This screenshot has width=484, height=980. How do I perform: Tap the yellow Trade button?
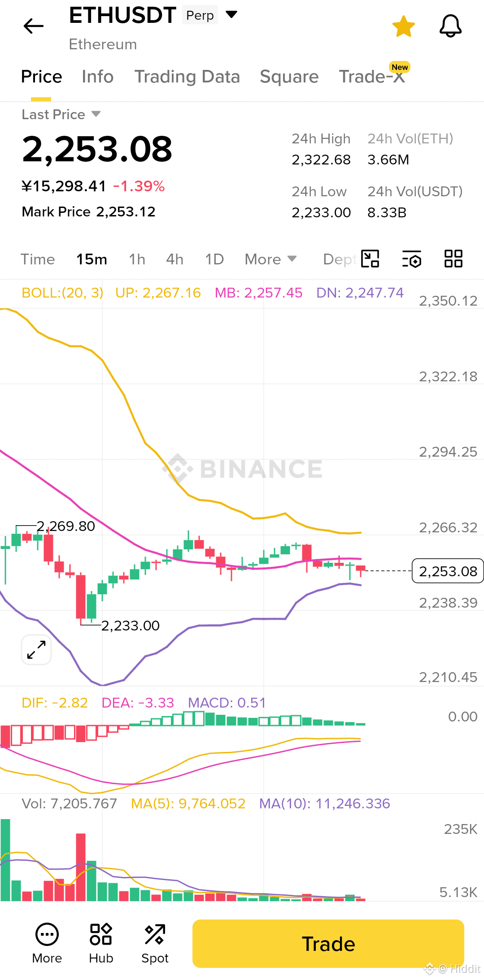328,944
